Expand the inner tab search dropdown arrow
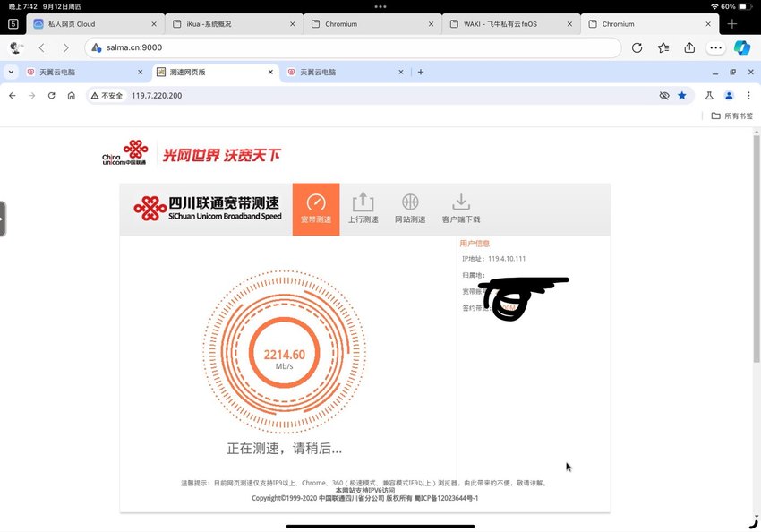 click(x=11, y=72)
